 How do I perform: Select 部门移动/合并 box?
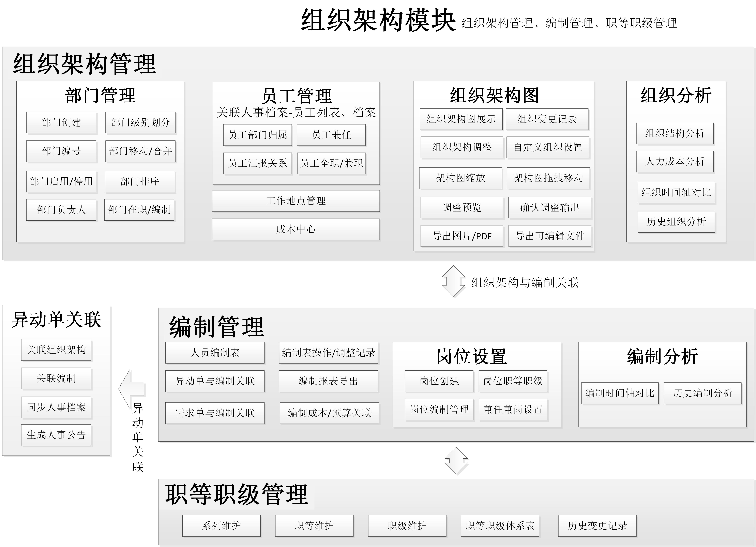pyautogui.click(x=140, y=151)
